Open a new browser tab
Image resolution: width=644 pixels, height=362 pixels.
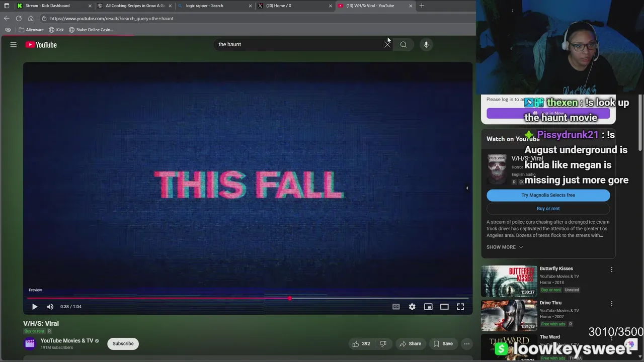tap(422, 6)
